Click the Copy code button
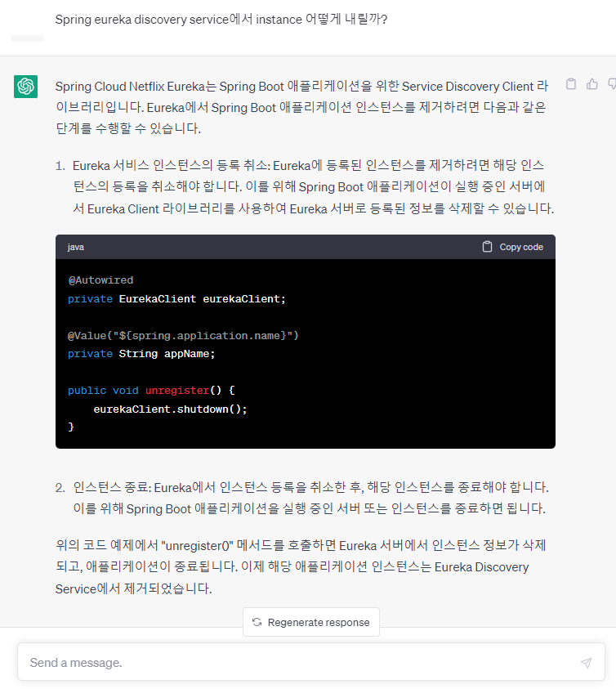The height and width of the screenshot is (689, 616). tap(513, 247)
